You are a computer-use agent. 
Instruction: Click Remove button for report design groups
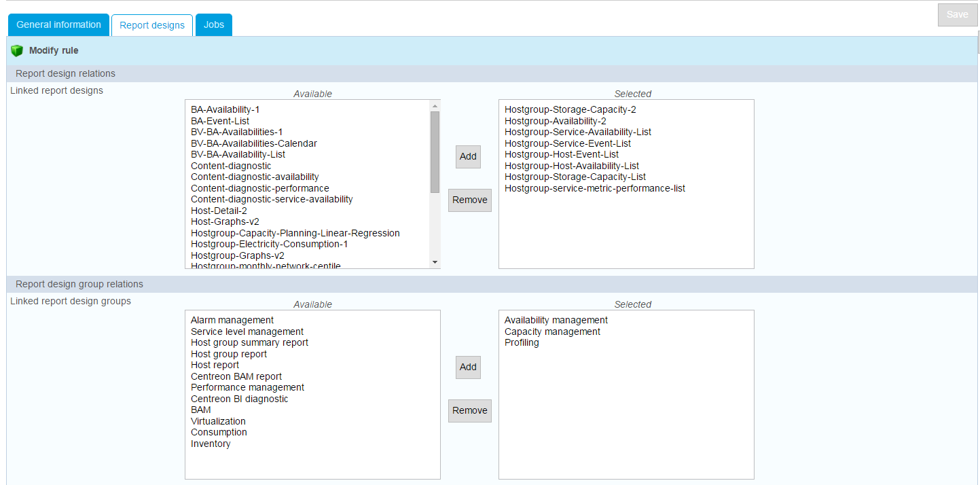pos(469,410)
